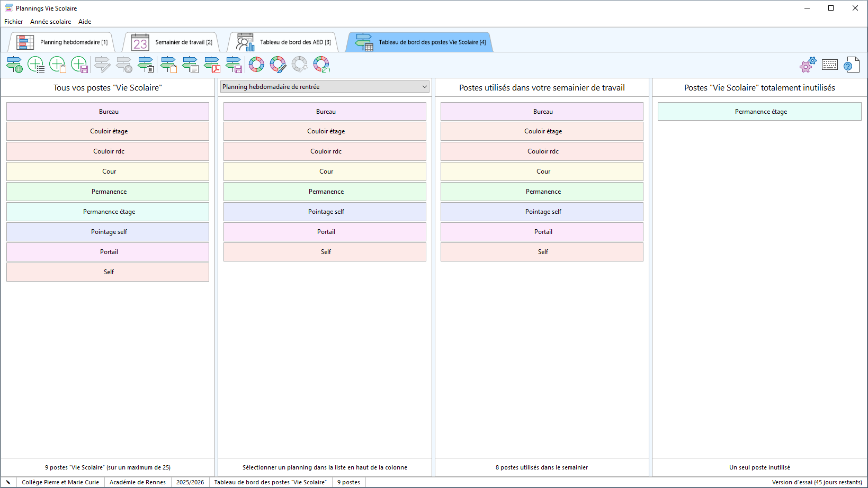Open settings with the gears icon
868x488 pixels.
click(808, 65)
